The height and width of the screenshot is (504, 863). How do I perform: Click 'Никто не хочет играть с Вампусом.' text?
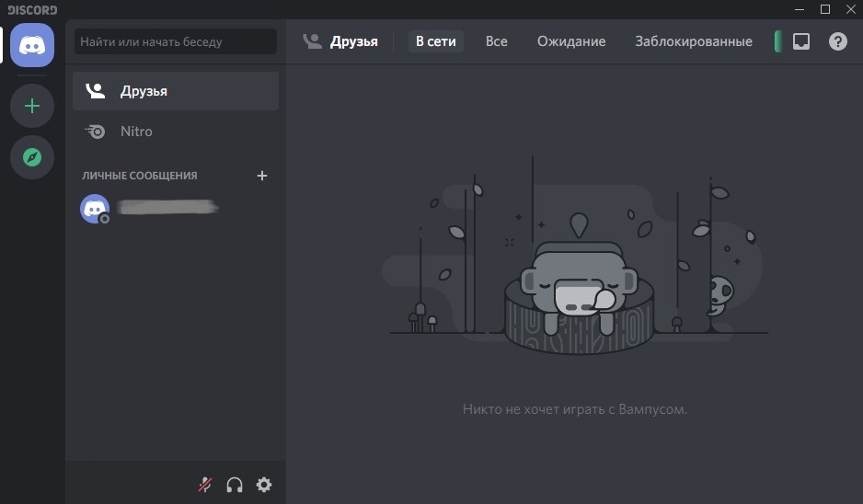(575, 409)
